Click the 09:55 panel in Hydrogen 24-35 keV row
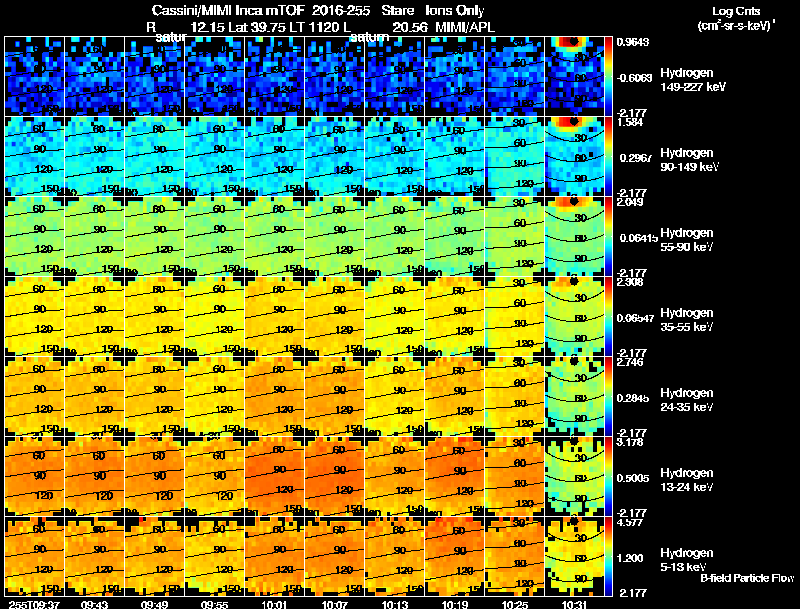The image size is (800, 609). pyautogui.click(x=215, y=396)
